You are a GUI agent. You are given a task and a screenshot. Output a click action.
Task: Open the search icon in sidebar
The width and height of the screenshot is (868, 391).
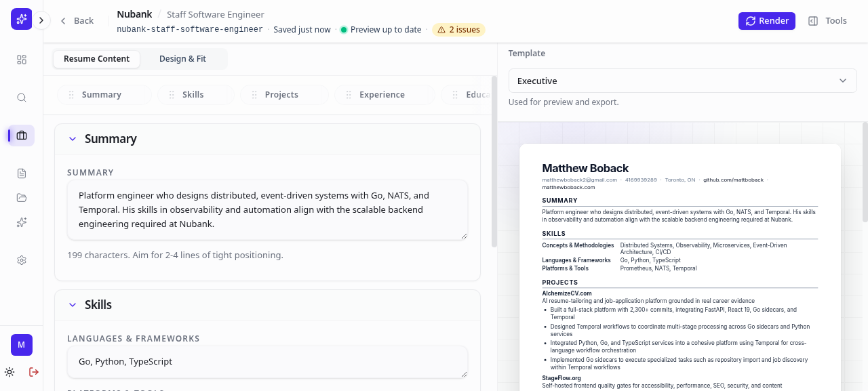click(x=22, y=98)
